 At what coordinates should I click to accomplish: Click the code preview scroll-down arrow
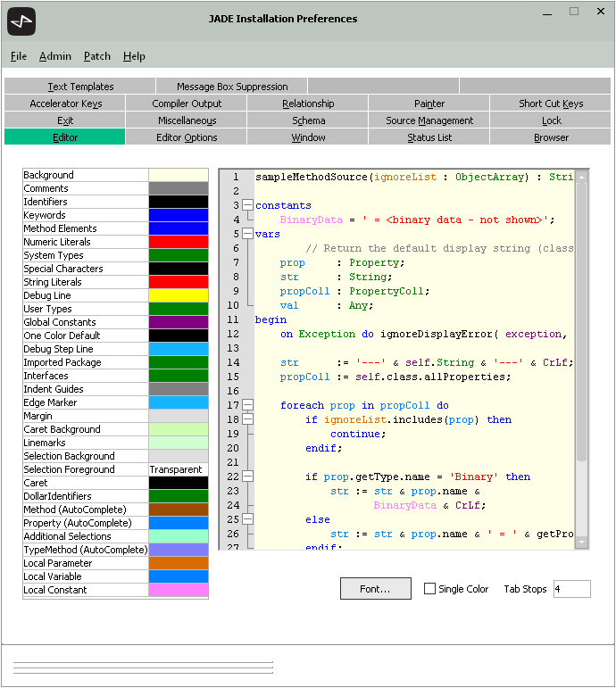point(581,542)
